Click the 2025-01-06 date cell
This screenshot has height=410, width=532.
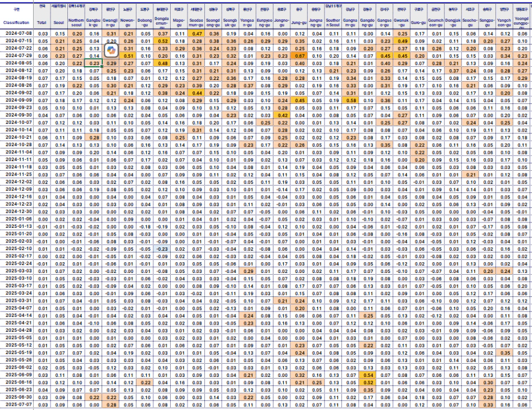(17, 219)
